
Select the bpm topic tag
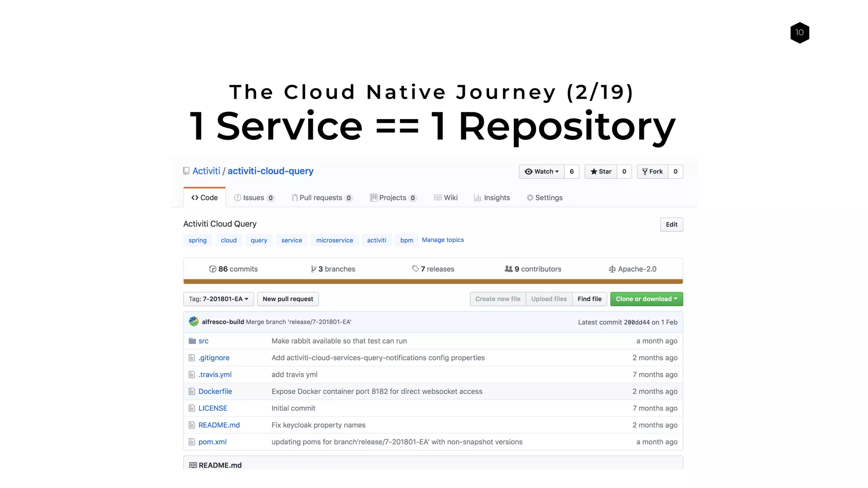pyautogui.click(x=406, y=240)
